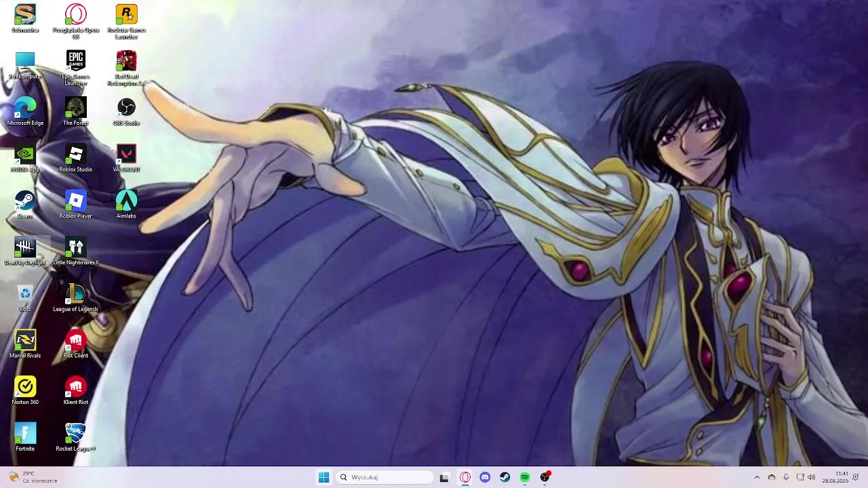Select the Rockstar Games Launcher desktop icon
Viewport: 868px width, 488px height.
click(x=126, y=21)
